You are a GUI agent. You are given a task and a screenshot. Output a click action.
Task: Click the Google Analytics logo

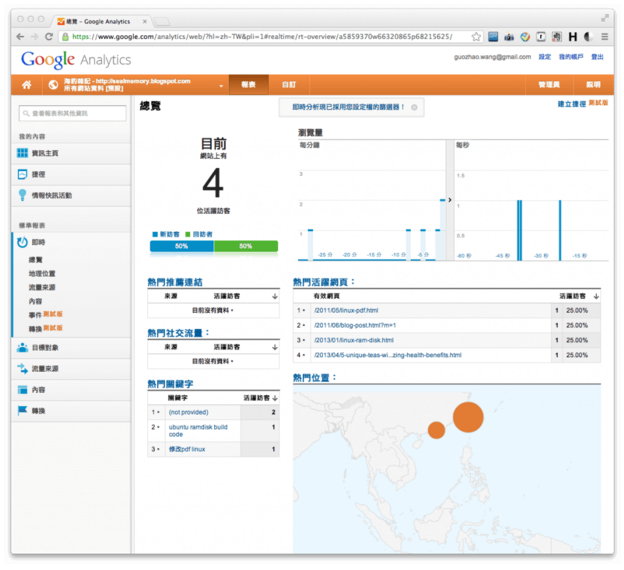click(x=76, y=60)
